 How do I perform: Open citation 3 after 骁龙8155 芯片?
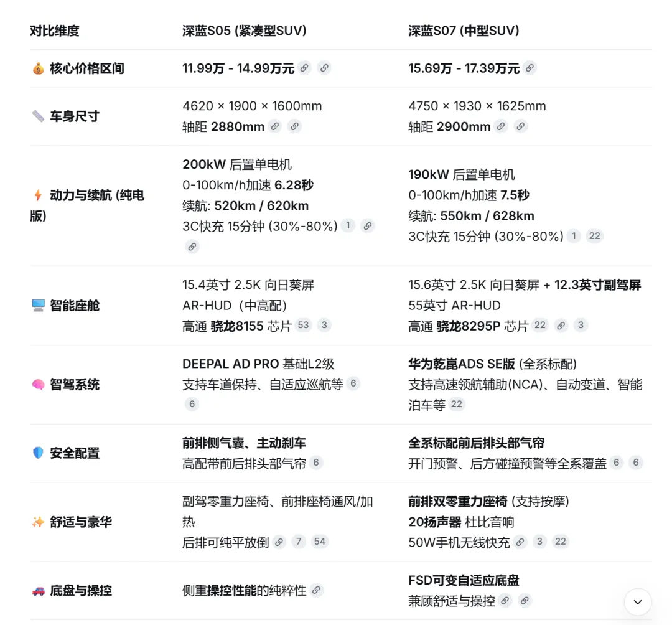[324, 325]
